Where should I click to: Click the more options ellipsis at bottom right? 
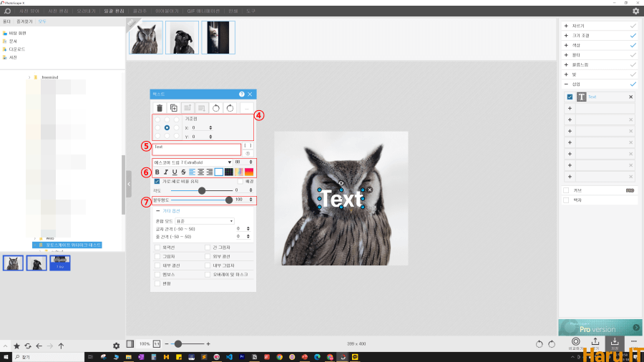pyautogui.click(x=634, y=341)
